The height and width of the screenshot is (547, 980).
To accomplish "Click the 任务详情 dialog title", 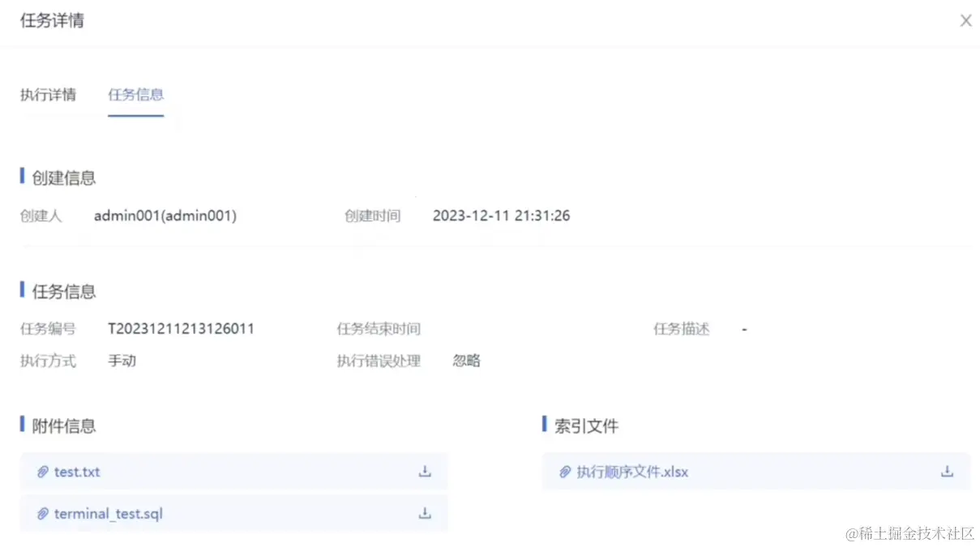I will 52,21.
